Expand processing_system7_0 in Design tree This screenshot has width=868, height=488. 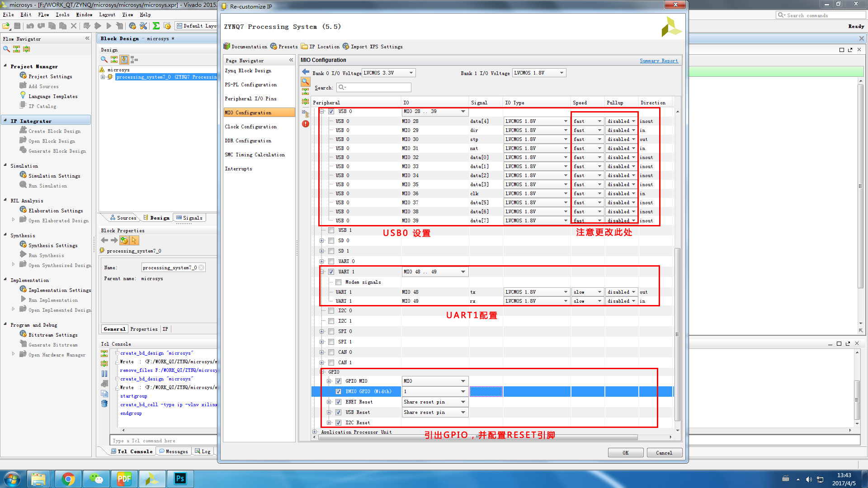(103, 77)
